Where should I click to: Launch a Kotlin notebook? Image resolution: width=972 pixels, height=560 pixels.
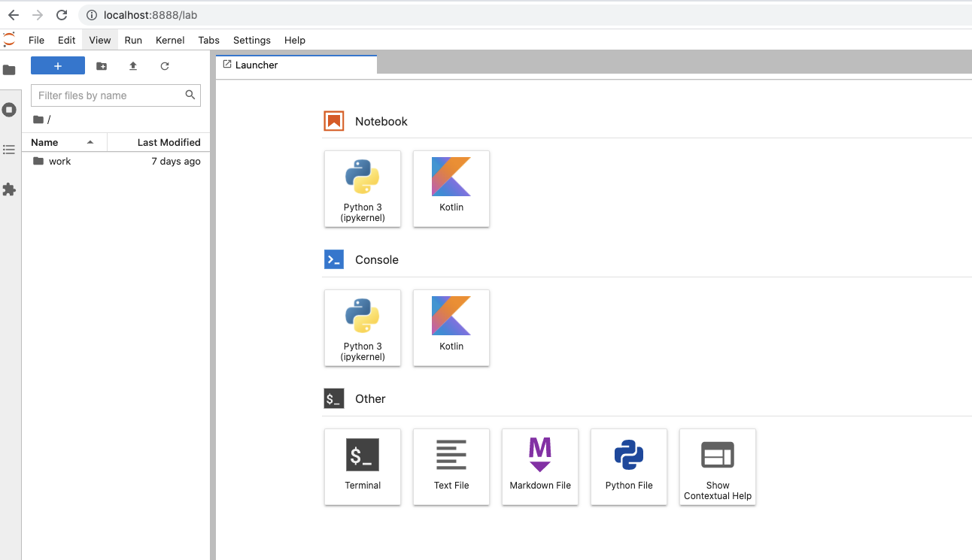click(451, 189)
